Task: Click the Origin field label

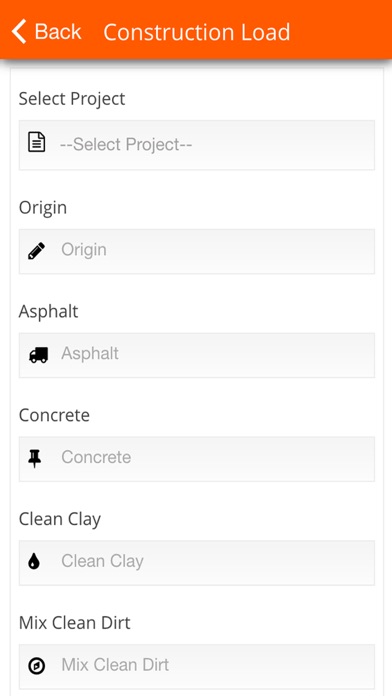Action: [43, 208]
